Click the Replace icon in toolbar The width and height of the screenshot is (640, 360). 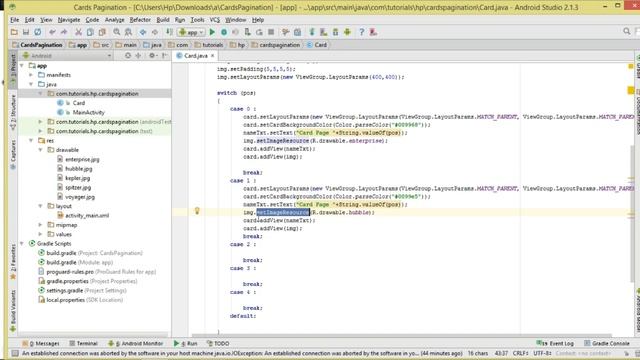(128, 32)
